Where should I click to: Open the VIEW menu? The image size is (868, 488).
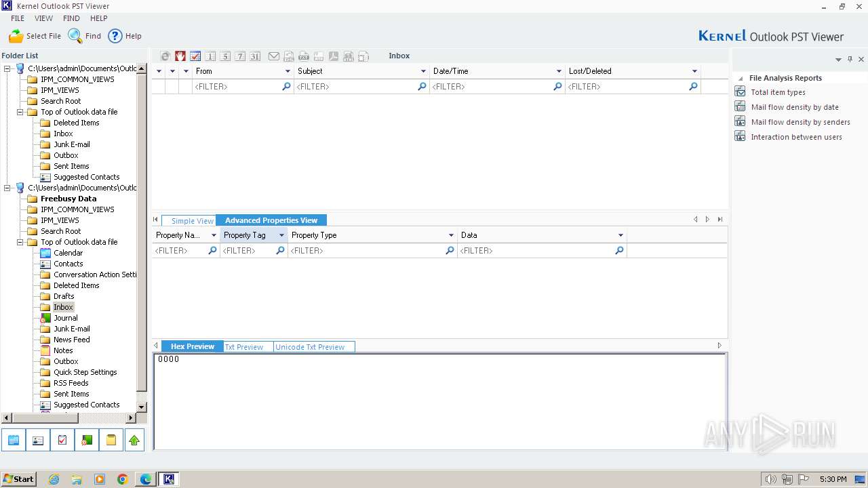pos(43,18)
